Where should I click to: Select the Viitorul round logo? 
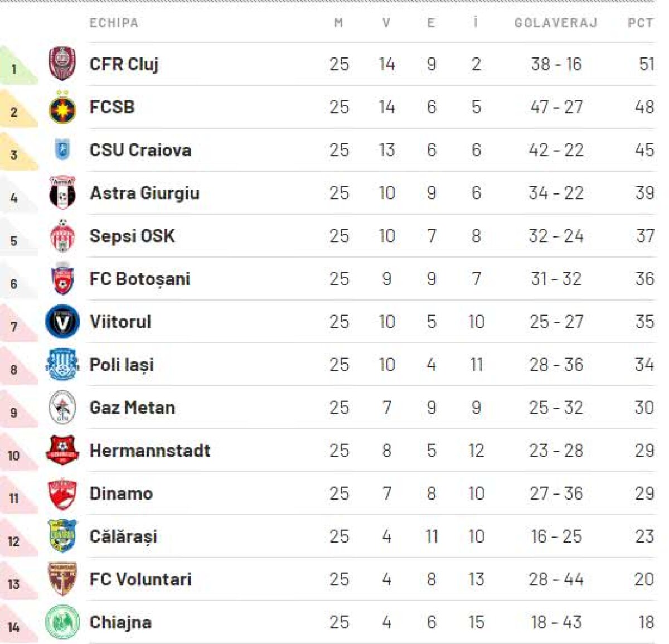[62, 322]
